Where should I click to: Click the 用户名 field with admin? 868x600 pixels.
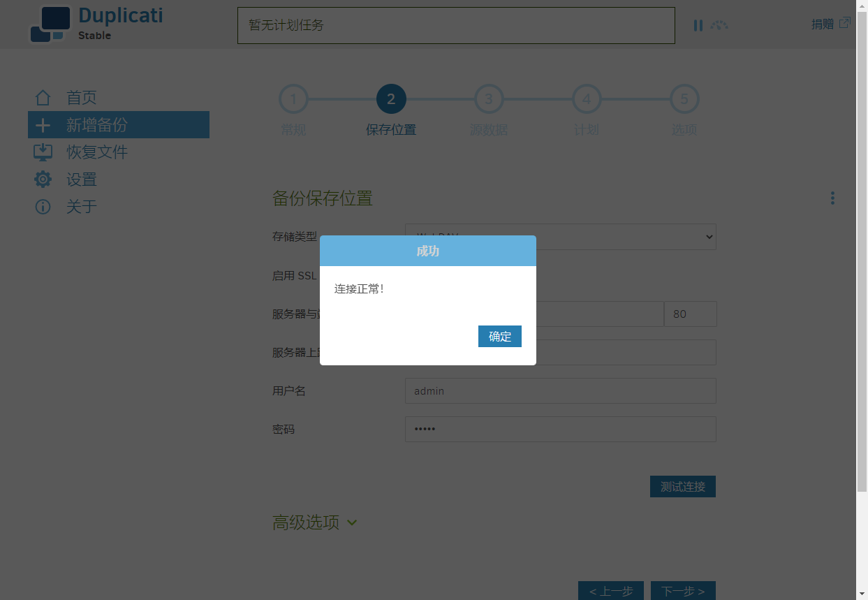pos(561,390)
